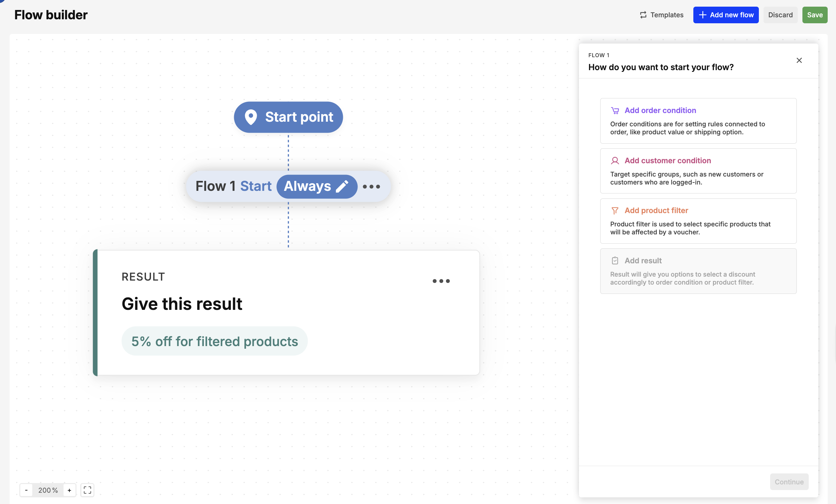Select Add customer condition option

[x=698, y=171]
